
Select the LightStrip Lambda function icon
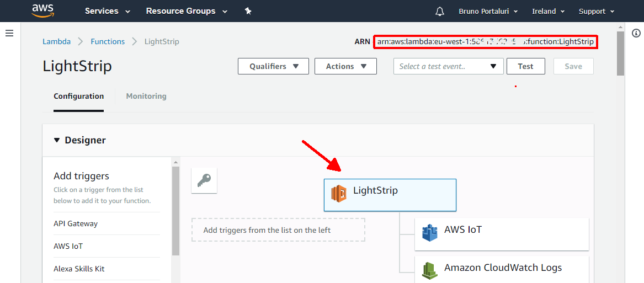tap(338, 194)
